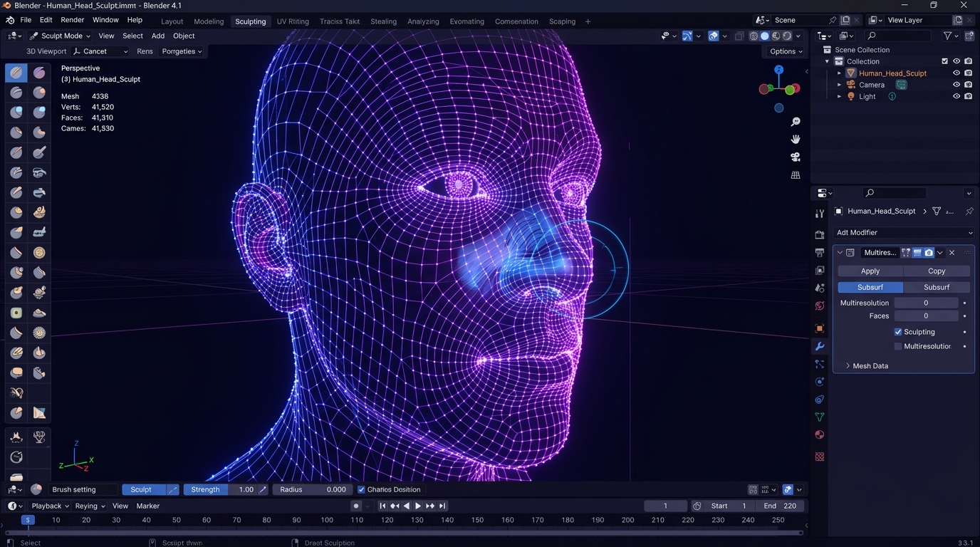The image size is (980, 547).
Task: Open the Porrgeties dropdown
Action: click(182, 51)
